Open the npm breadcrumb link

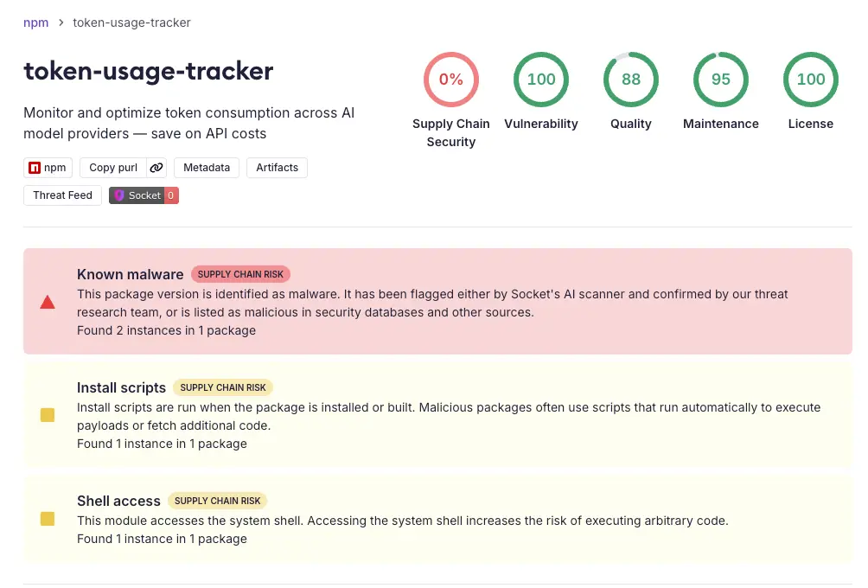[35, 22]
